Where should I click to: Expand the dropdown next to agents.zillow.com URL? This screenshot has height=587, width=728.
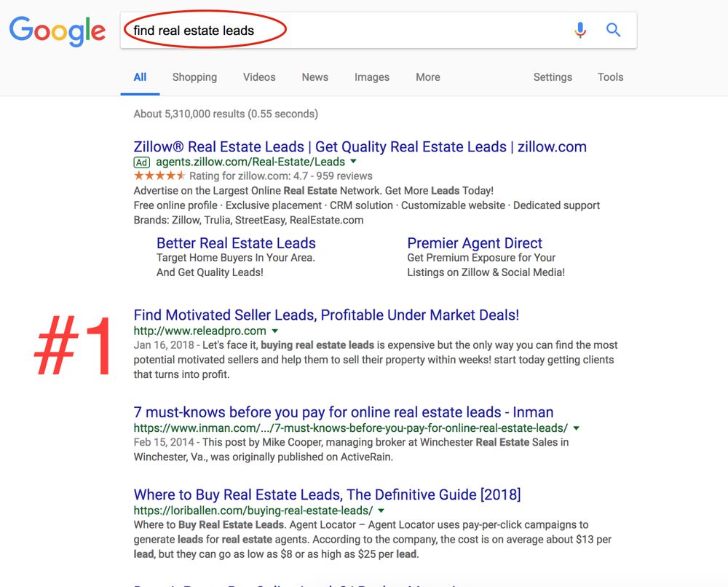(353, 162)
